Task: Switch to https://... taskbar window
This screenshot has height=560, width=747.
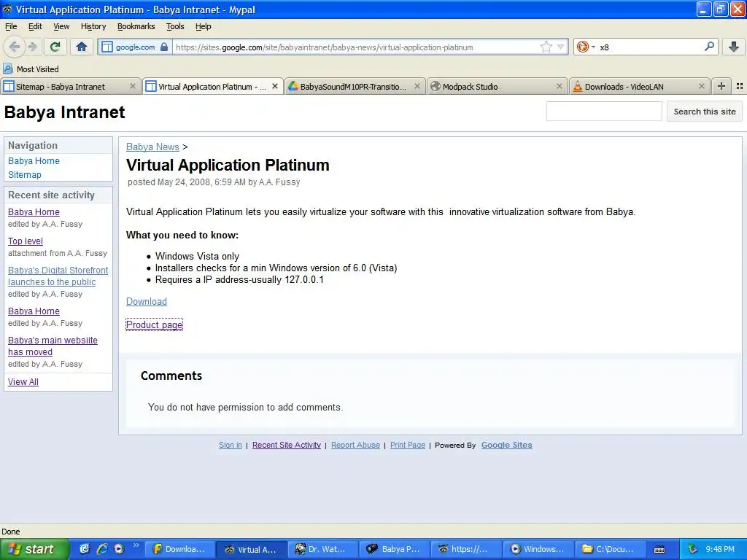Action: [466, 549]
